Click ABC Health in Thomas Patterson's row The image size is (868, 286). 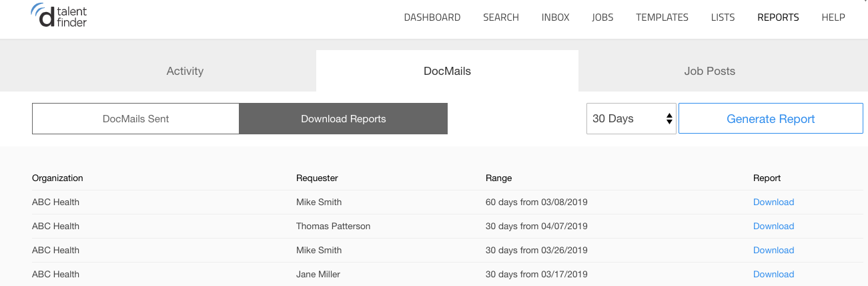click(55, 226)
